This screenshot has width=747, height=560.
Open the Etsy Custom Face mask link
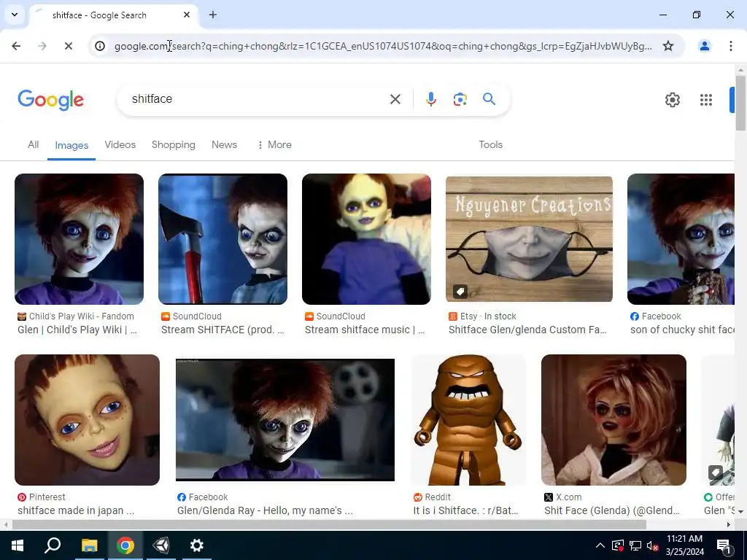(527, 330)
